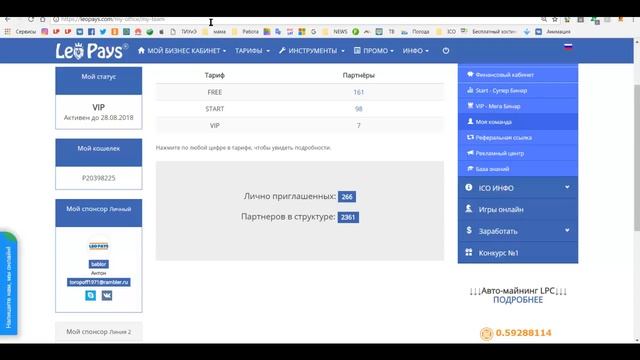Click the sponsor VK icon
Image resolution: width=640 pixels, height=360 pixels.
pos(107,295)
